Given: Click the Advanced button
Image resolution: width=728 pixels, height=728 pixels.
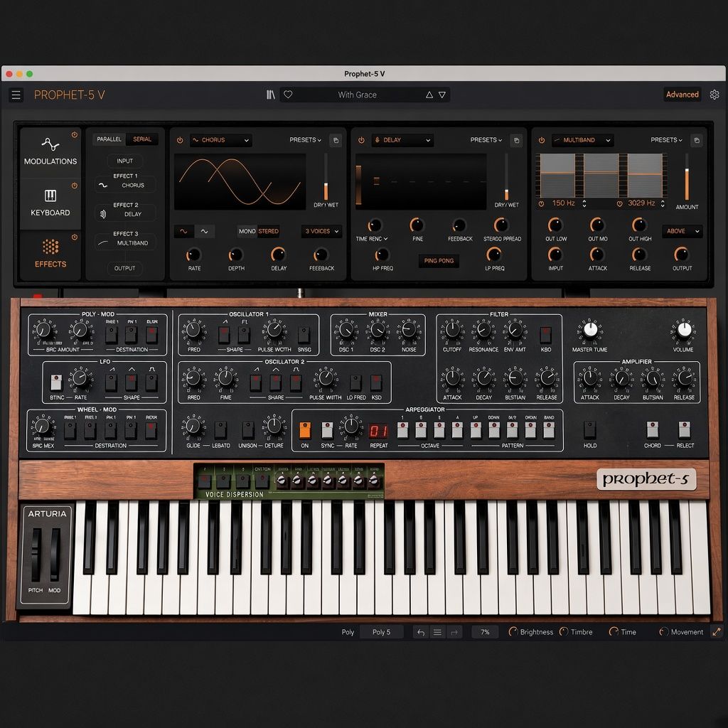Looking at the screenshot, I should (x=682, y=95).
